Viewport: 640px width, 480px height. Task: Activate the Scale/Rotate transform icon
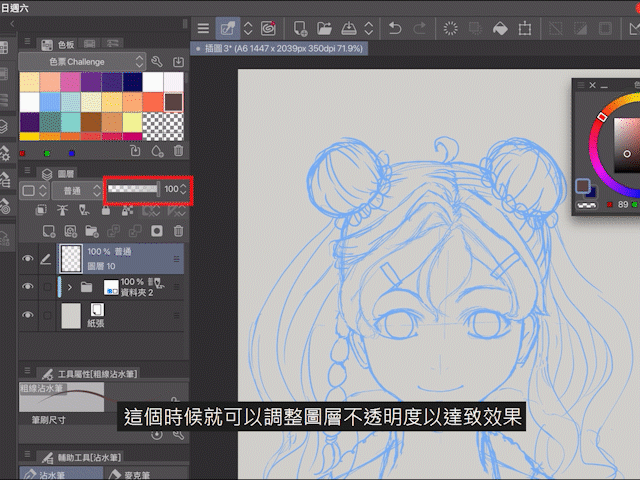pos(524,29)
